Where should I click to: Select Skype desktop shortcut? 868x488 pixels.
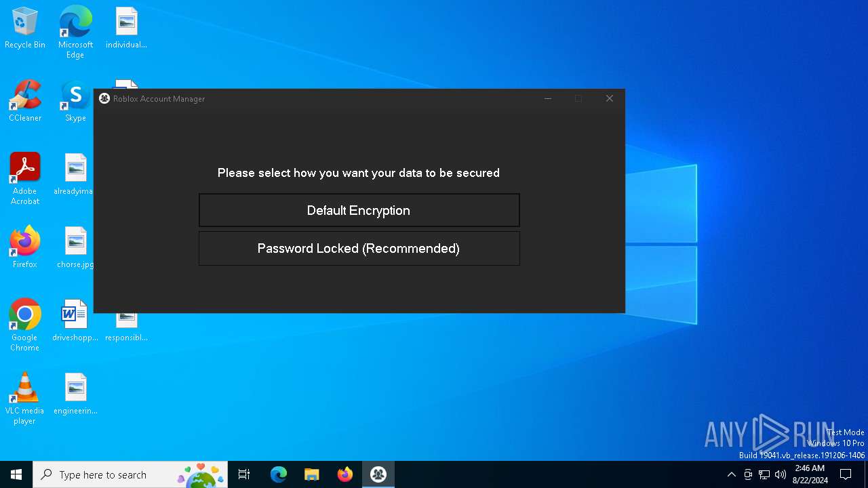tap(75, 102)
